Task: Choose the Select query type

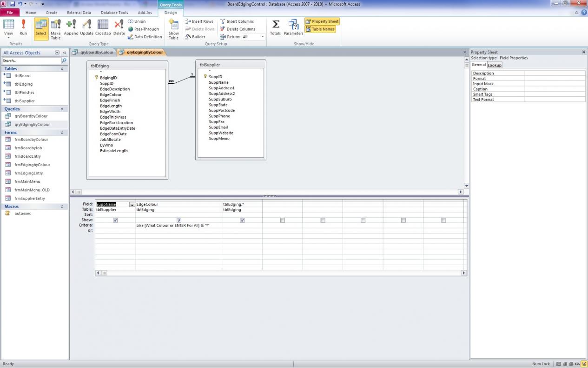Action: pos(41,29)
